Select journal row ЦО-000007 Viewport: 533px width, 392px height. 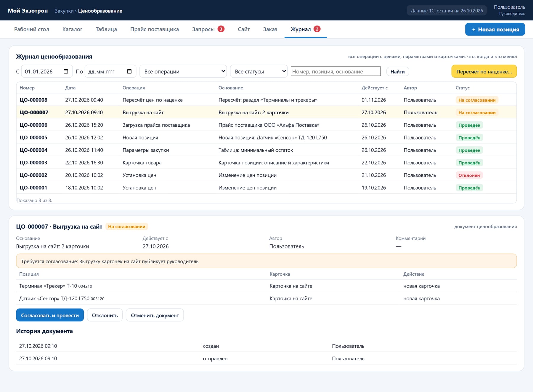tap(266, 112)
